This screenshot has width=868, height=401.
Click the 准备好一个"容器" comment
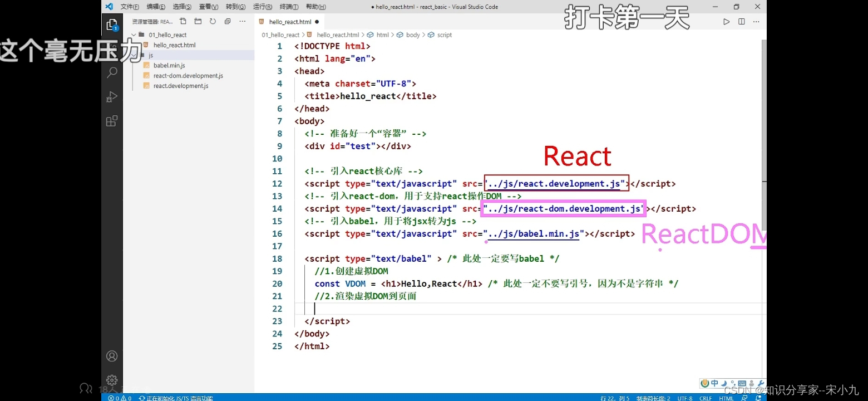pyautogui.click(x=365, y=134)
